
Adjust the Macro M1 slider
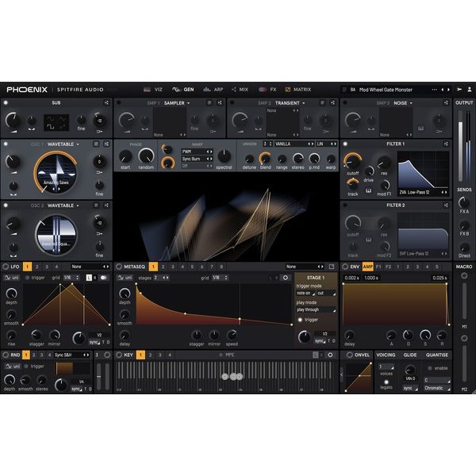pos(464,302)
